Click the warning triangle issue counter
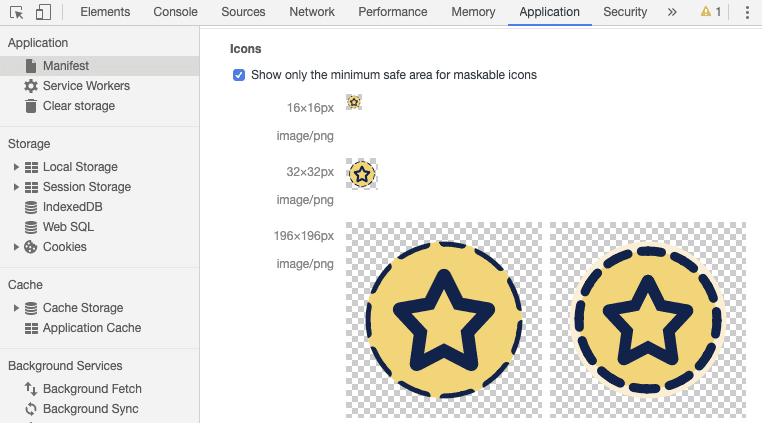Image resolution: width=762 pixels, height=423 pixels. (x=710, y=12)
